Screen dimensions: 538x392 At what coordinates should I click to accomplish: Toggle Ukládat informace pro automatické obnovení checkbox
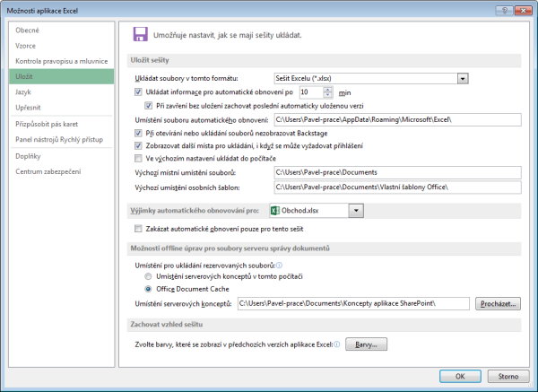(x=138, y=92)
